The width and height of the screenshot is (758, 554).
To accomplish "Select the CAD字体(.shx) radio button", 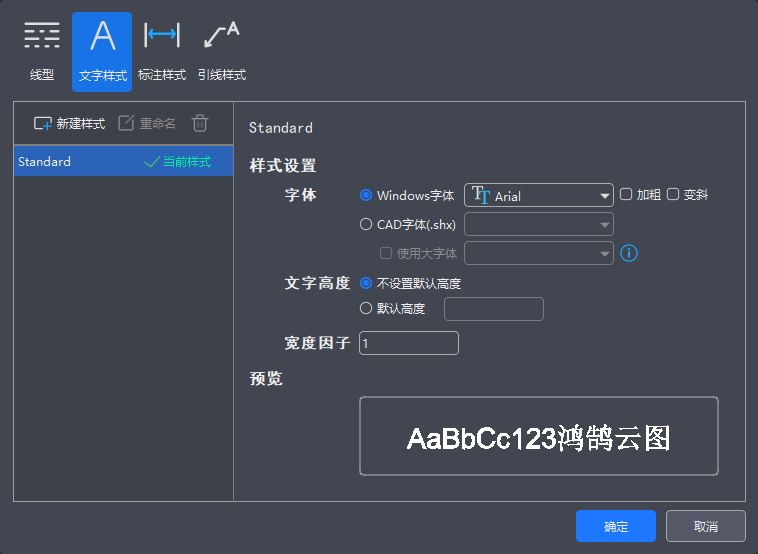I will click(366, 224).
